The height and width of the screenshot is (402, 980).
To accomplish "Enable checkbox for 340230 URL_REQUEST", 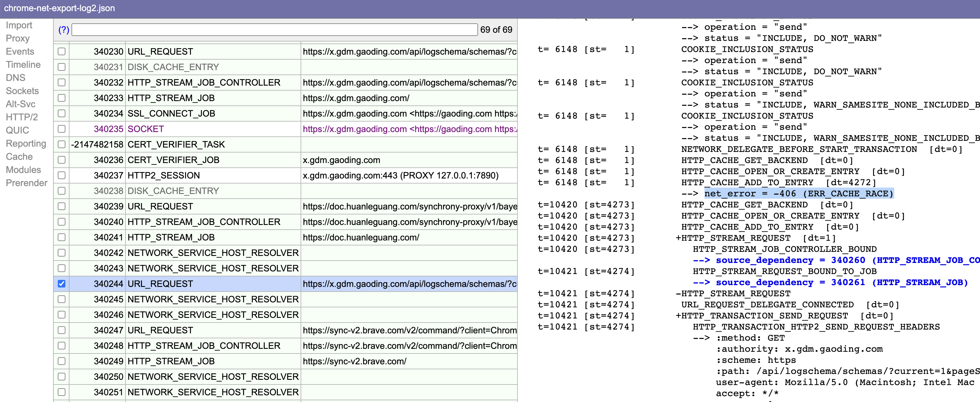I will coord(62,51).
